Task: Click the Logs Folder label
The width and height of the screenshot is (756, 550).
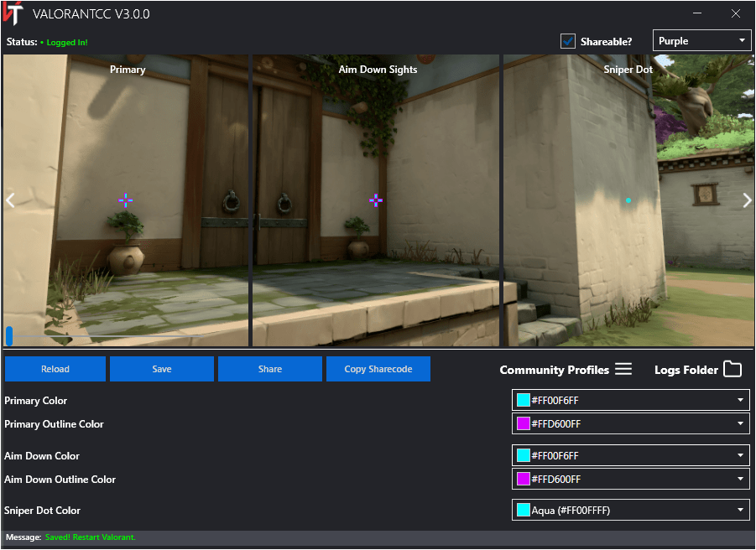Action: 686,370
